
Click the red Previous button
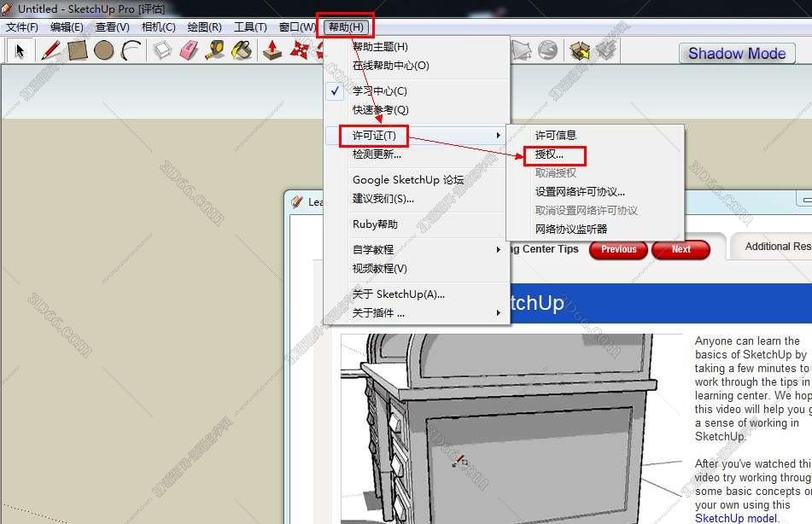click(618, 249)
